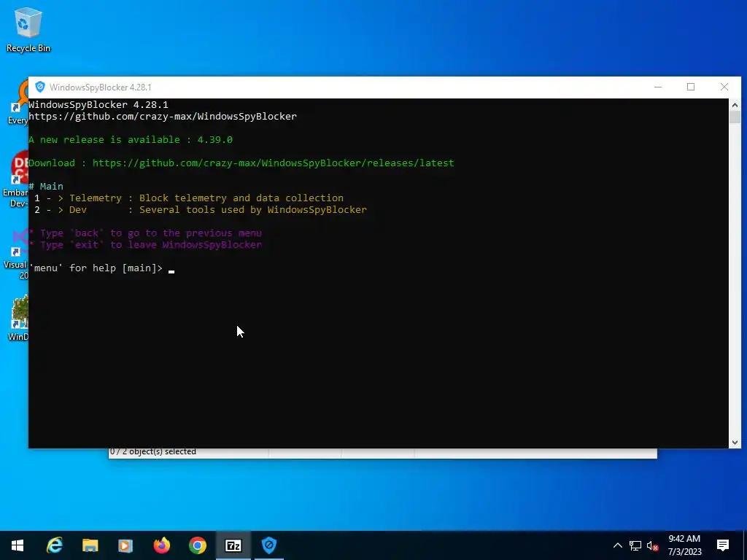
Task: Launch Firefox from the taskbar
Action: [x=161, y=545]
